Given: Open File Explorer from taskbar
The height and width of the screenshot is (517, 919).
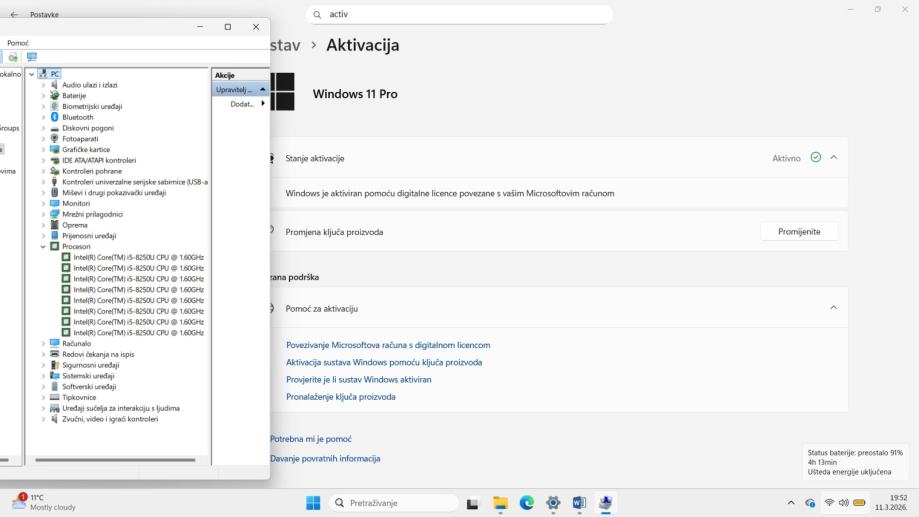Looking at the screenshot, I should point(500,503).
